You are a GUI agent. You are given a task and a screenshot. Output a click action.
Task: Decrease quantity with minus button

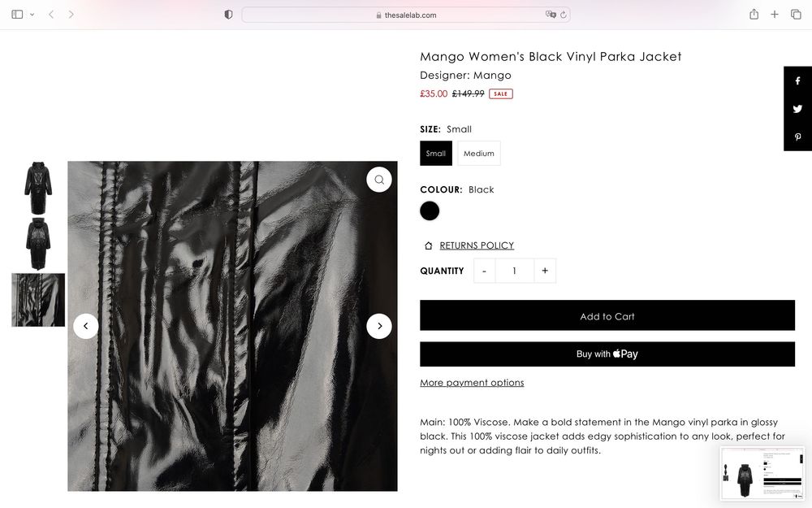click(x=485, y=271)
